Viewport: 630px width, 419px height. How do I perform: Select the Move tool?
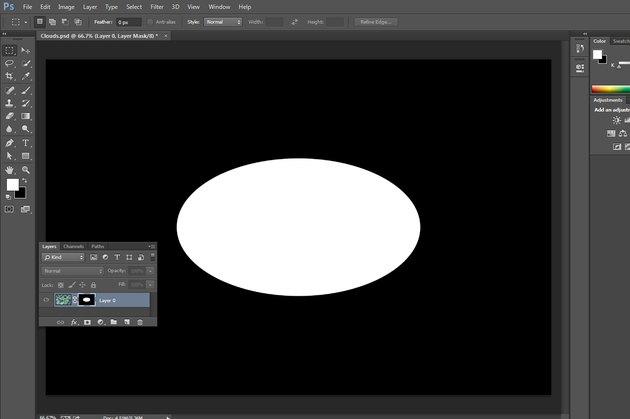point(25,50)
